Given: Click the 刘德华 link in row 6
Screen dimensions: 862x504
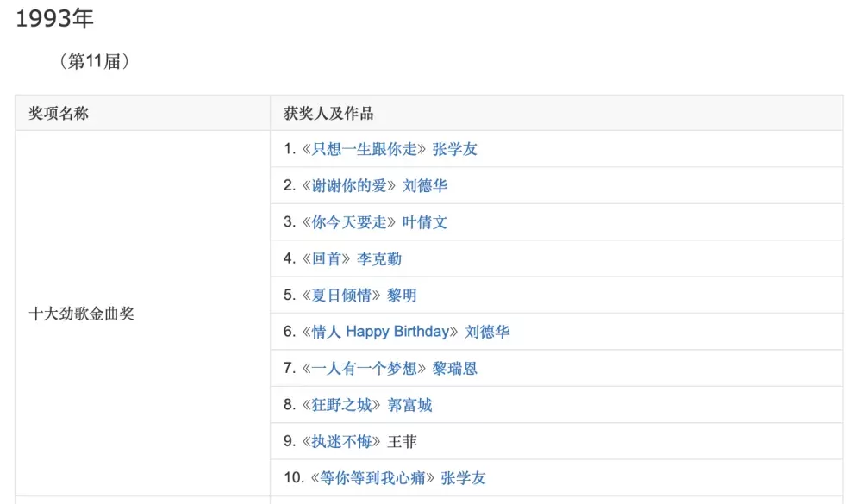Looking at the screenshot, I should coord(488,332).
